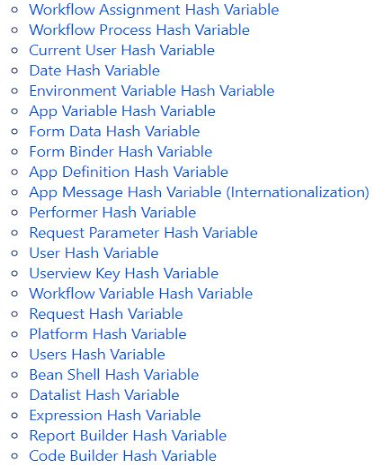Open the Bean Shell Hash Variable link
Image resolution: width=373 pixels, height=472 pixels.
pyautogui.click(x=114, y=375)
